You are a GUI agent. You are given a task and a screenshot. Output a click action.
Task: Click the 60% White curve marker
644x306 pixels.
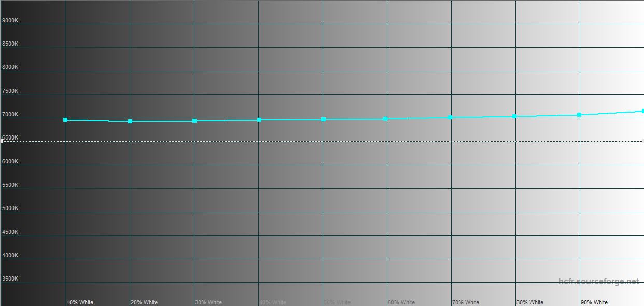(385, 119)
